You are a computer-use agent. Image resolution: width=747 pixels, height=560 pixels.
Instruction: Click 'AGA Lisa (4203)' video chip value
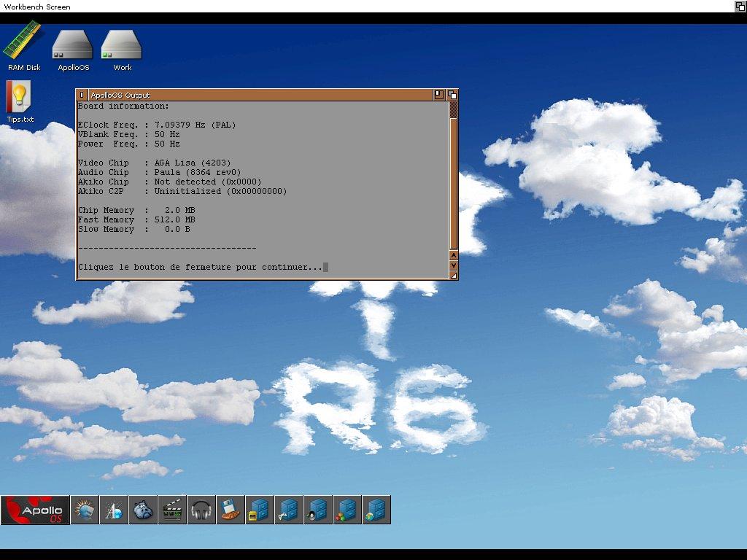(193, 163)
